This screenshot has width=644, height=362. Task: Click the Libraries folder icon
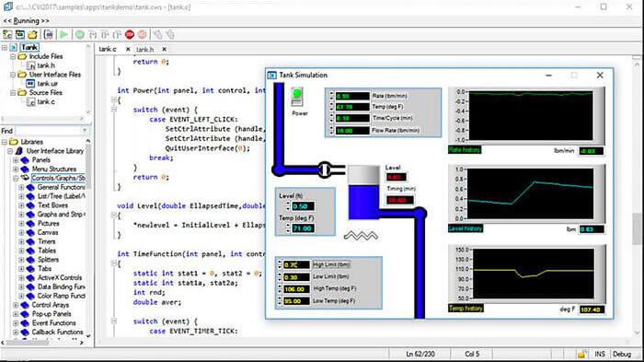click(x=14, y=142)
